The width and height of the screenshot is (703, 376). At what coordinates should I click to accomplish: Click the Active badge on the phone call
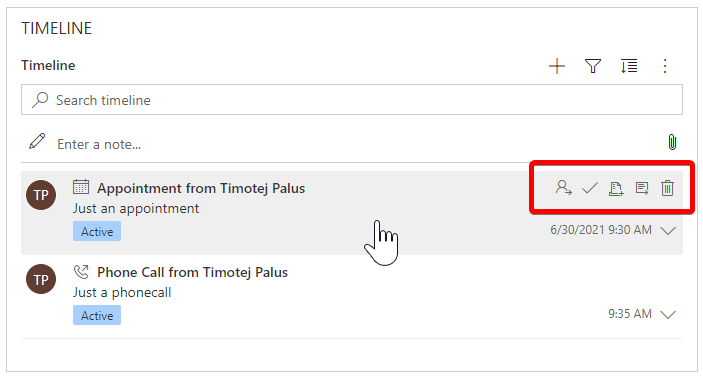97,315
